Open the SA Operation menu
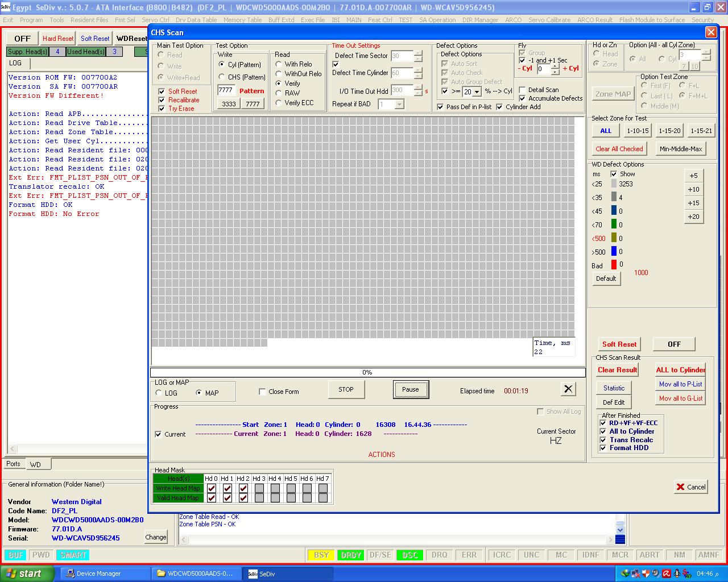This screenshot has height=582, width=728. (437, 20)
